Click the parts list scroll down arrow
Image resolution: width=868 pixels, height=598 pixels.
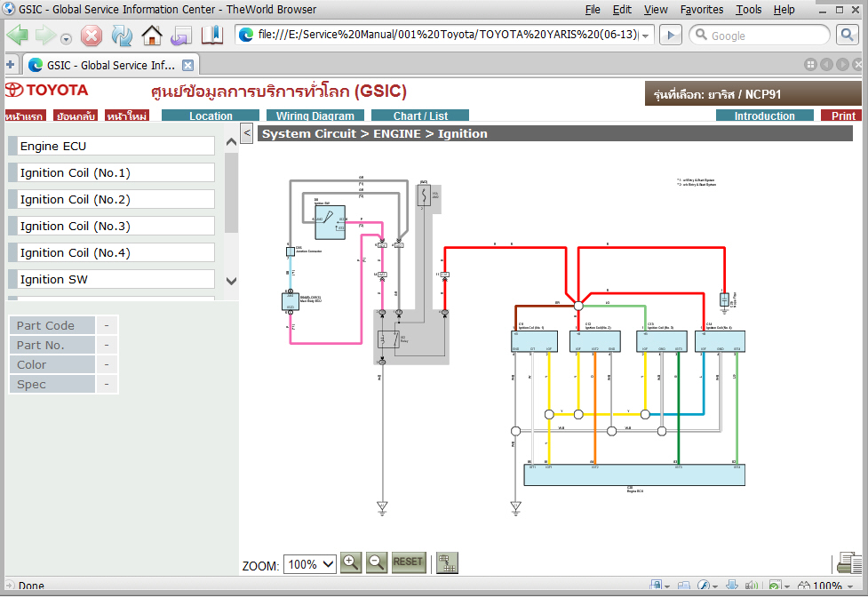click(231, 281)
